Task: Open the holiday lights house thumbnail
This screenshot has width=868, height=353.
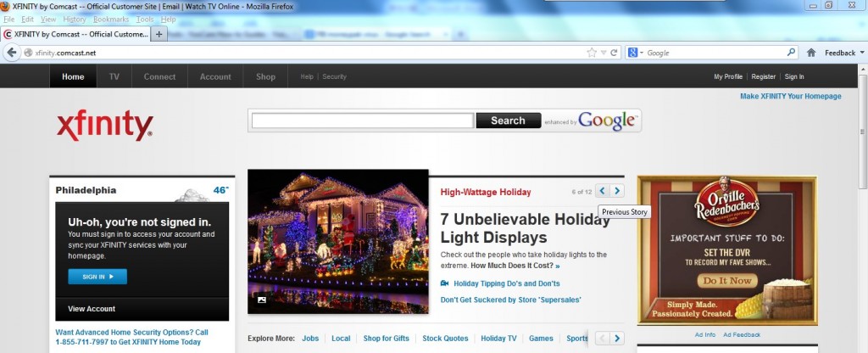Action: tap(337, 242)
